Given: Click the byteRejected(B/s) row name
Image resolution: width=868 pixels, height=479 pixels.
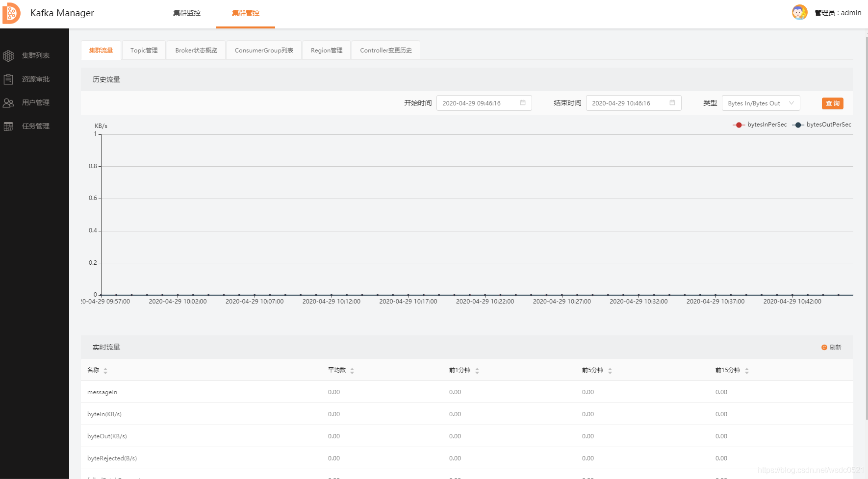Looking at the screenshot, I should click(x=112, y=458).
